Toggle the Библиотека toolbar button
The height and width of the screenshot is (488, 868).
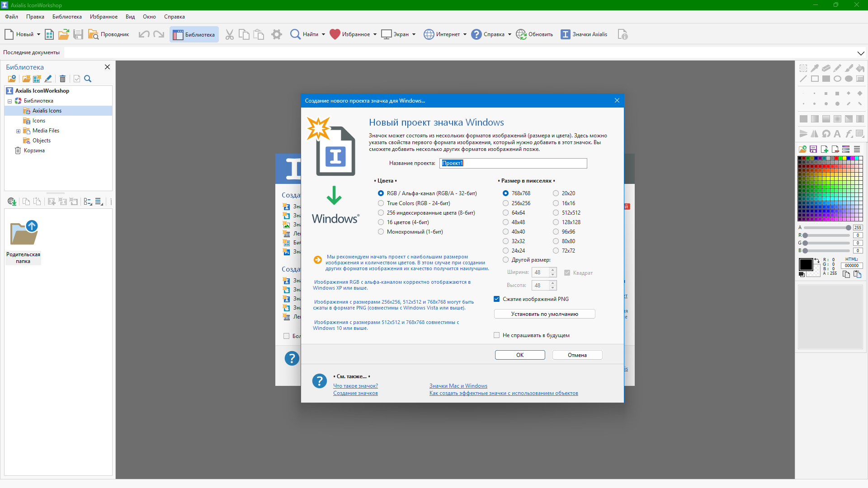pos(194,34)
